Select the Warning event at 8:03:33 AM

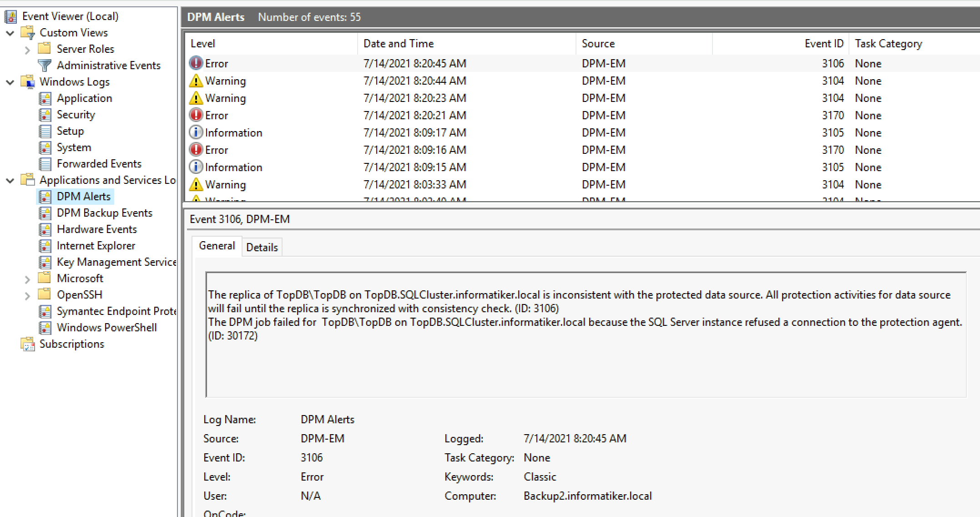click(x=582, y=184)
